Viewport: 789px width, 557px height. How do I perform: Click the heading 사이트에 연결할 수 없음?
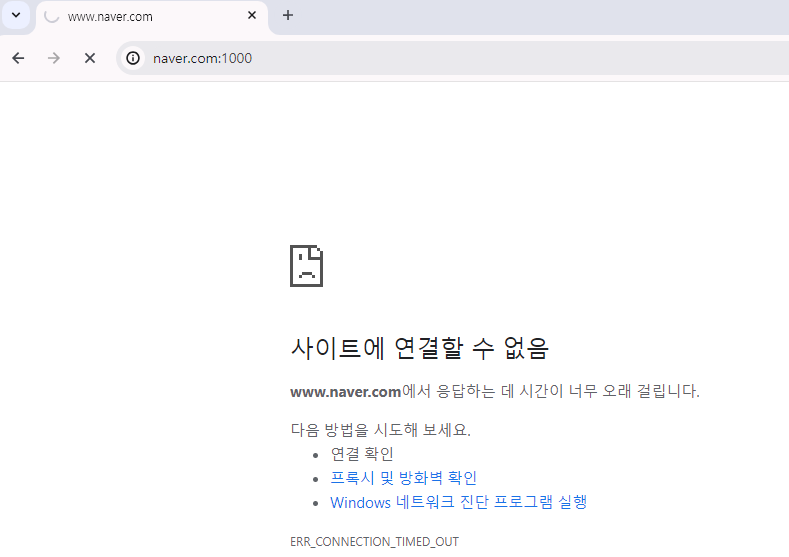419,348
